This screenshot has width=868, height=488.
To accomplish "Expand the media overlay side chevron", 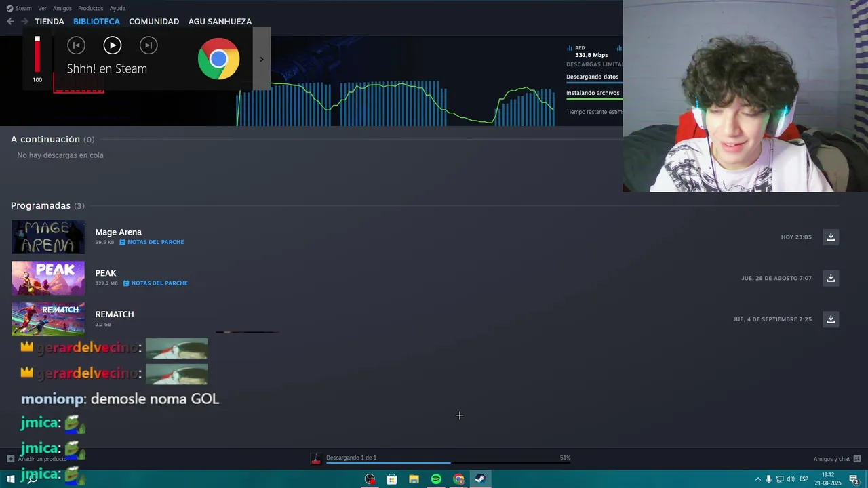I will click(x=261, y=59).
